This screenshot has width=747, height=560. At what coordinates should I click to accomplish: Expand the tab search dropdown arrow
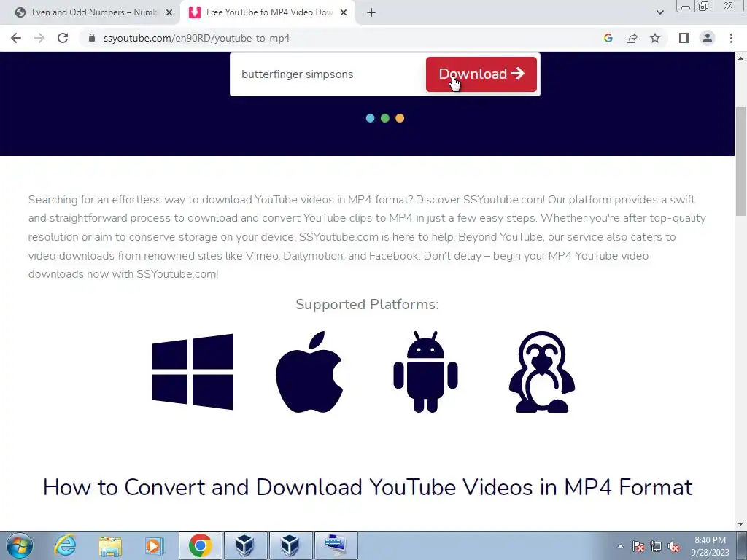pos(659,12)
